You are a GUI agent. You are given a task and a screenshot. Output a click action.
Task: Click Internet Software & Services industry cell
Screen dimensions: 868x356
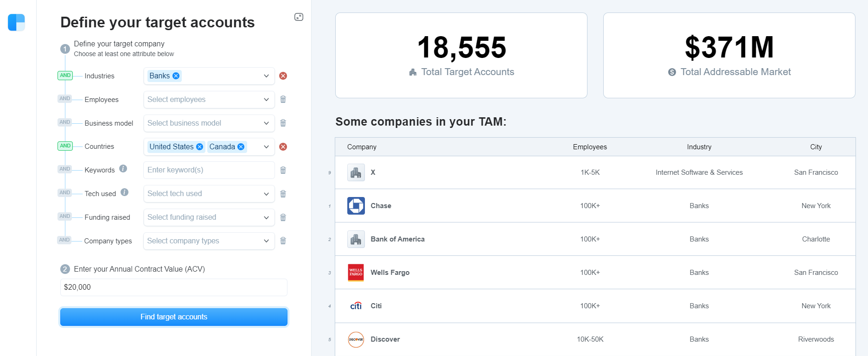tap(699, 172)
